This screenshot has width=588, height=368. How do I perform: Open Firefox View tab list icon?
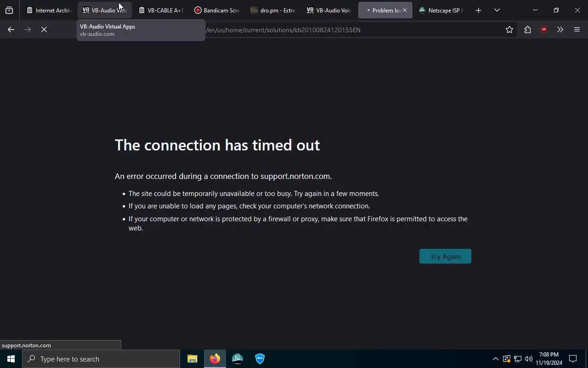coord(9,10)
